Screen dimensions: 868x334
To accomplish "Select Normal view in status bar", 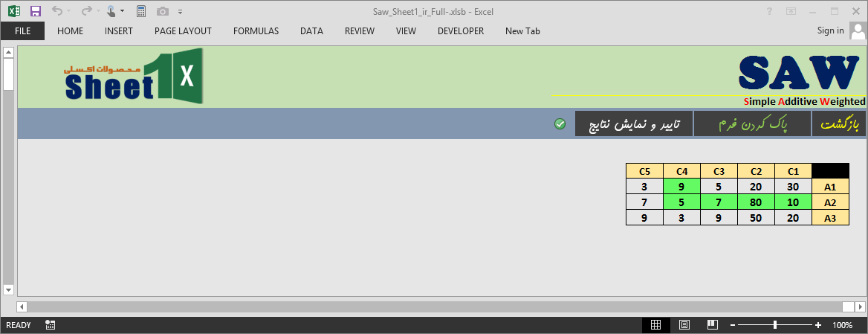I will click(655, 325).
